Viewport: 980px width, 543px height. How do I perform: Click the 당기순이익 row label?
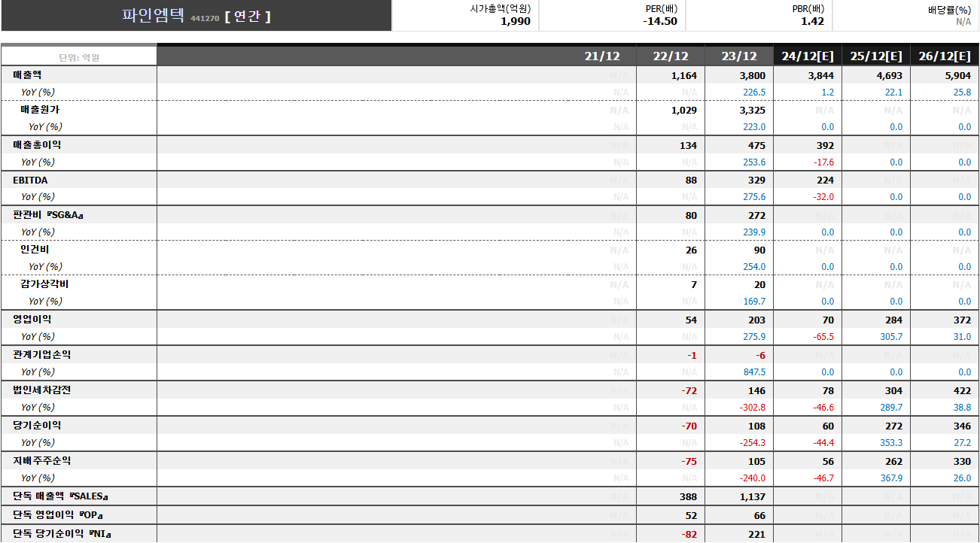pyautogui.click(x=37, y=426)
